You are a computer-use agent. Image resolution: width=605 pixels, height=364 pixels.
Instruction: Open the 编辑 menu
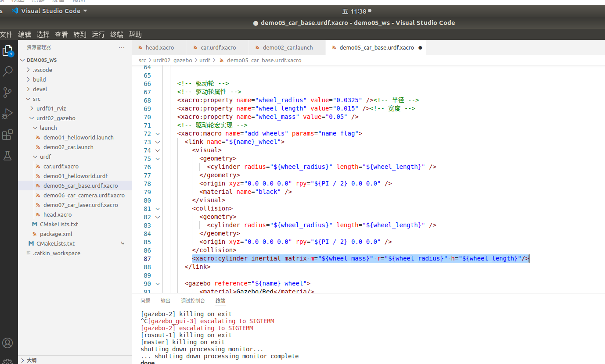25,35
